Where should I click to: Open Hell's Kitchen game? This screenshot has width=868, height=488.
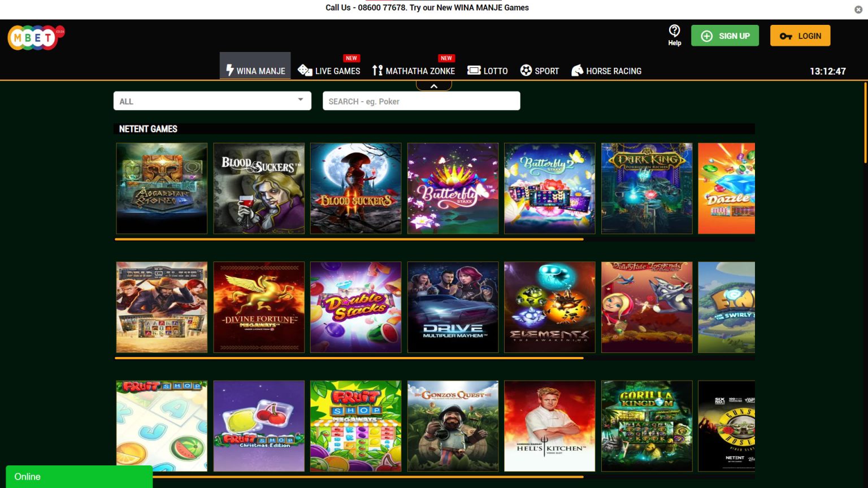[x=550, y=426]
